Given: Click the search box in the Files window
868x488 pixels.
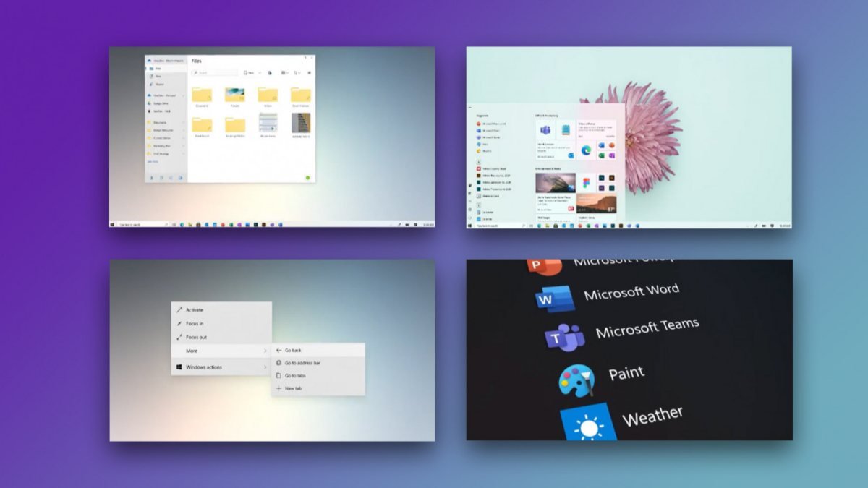Looking at the screenshot, I should point(214,72).
